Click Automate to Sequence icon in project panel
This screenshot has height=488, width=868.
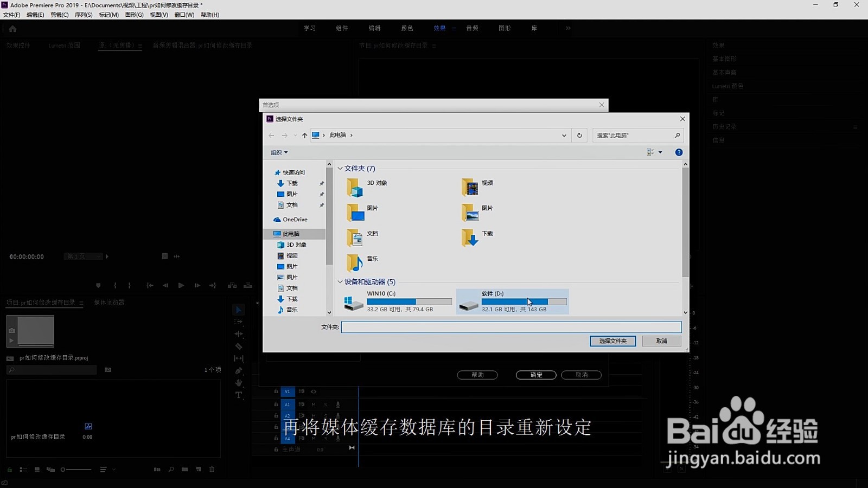[x=157, y=470]
